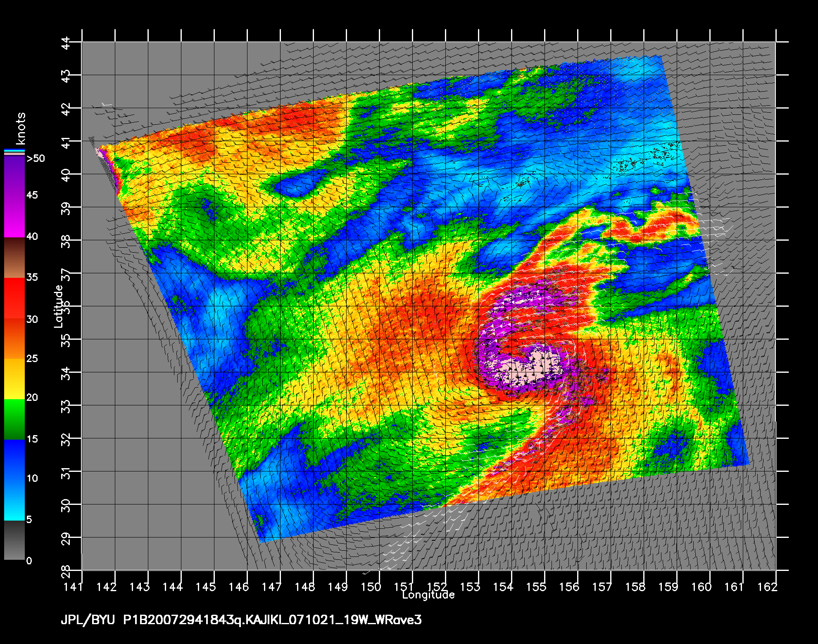Click longitude tick label '160'
Screen dimensions: 818x644
point(701,587)
